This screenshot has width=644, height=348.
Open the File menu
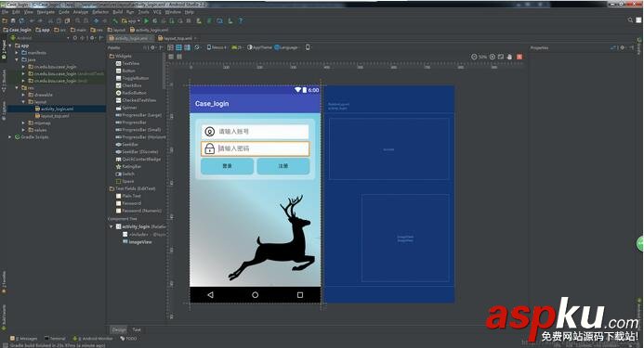[5, 12]
